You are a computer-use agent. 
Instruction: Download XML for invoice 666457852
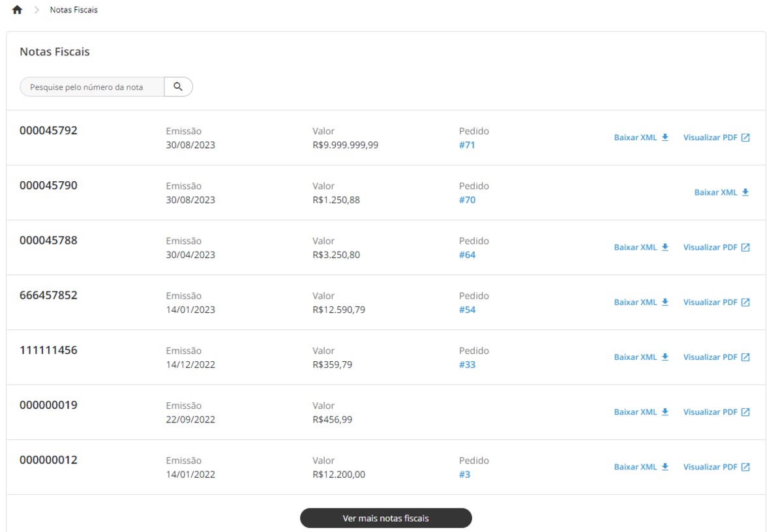click(x=641, y=303)
